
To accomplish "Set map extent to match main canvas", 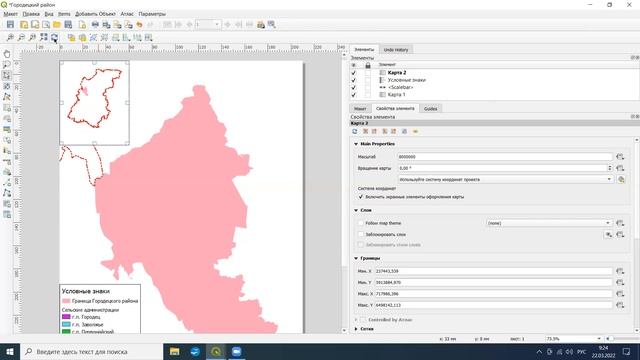I will point(365,131).
